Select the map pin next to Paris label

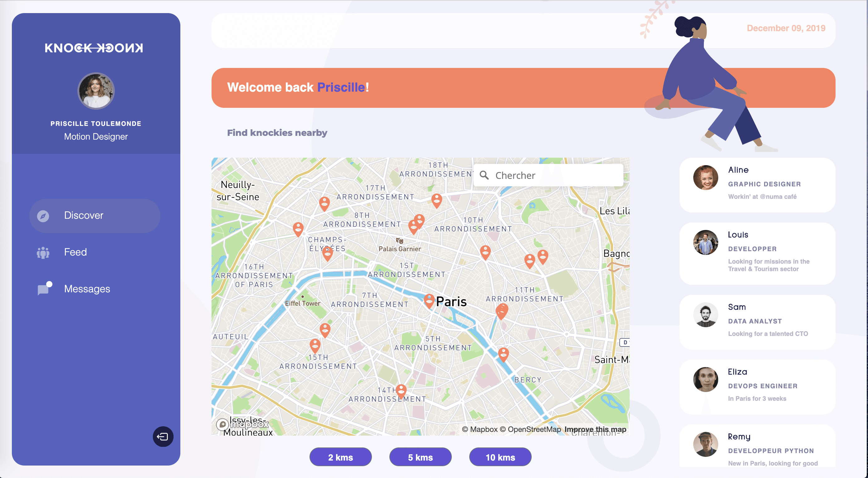click(x=429, y=300)
